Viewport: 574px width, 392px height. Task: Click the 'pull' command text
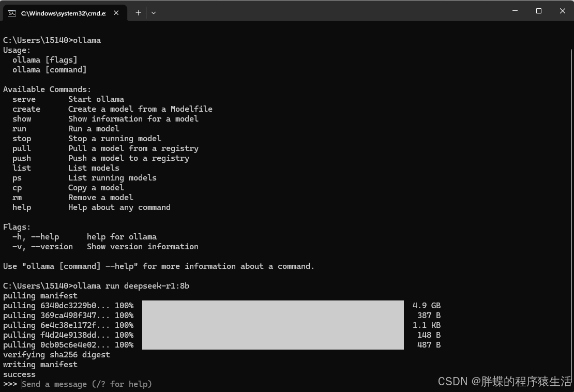22,148
